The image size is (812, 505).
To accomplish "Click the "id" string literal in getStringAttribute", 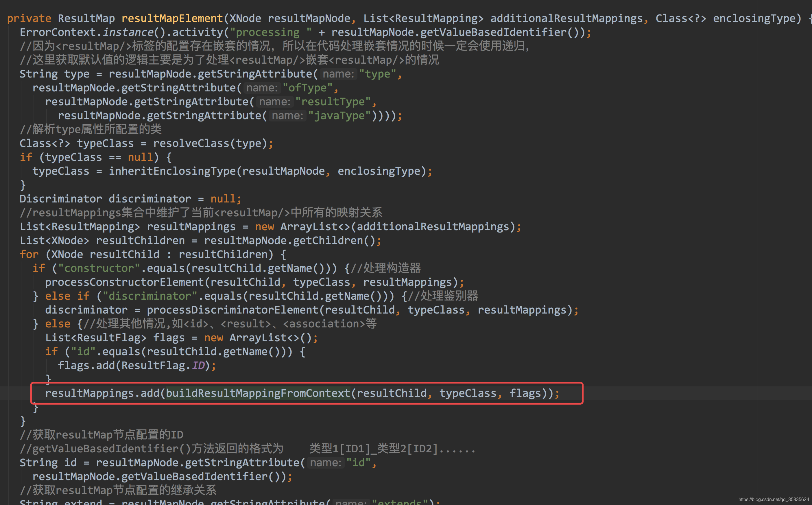I will pyautogui.click(x=359, y=462).
